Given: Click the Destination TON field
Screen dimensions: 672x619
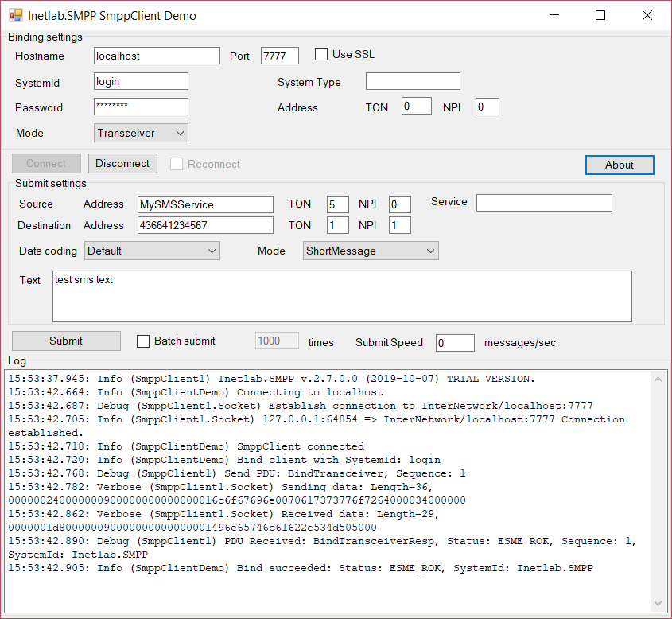Looking at the screenshot, I should [x=338, y=225].
